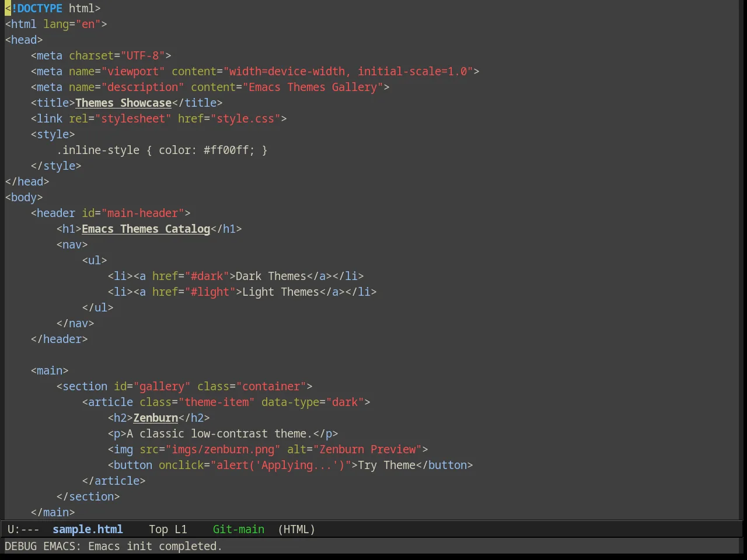Image resolution: width=747 pixels, height=560 pixels.
Task: Click the closing </style> tag
Action: [56, 166]
